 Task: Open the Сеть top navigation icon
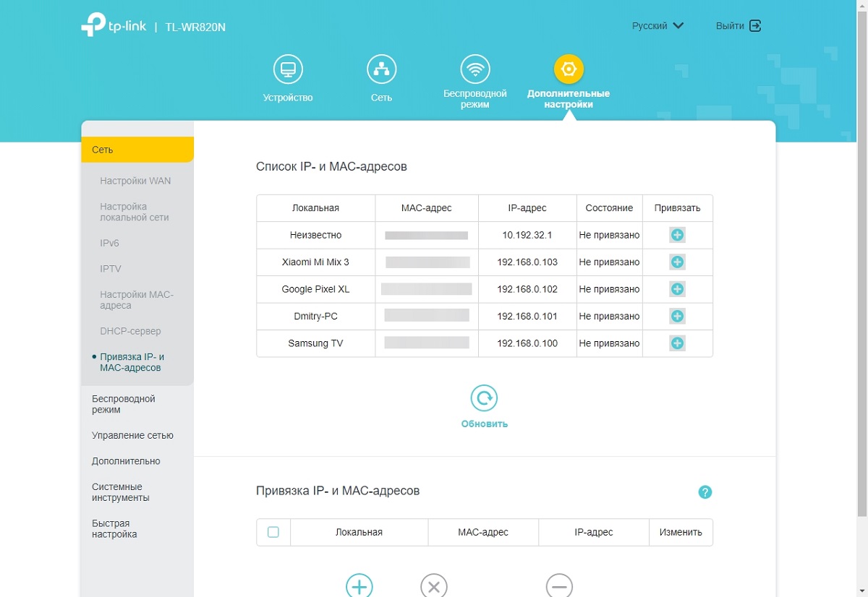(381, 69)
